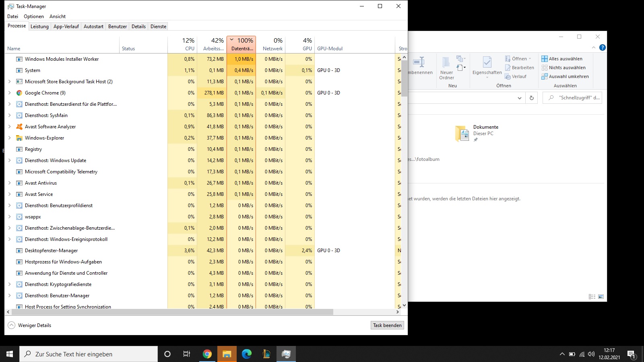
Task: Expand the Avast Software Analyzer process
Action: tap(10, 127)
